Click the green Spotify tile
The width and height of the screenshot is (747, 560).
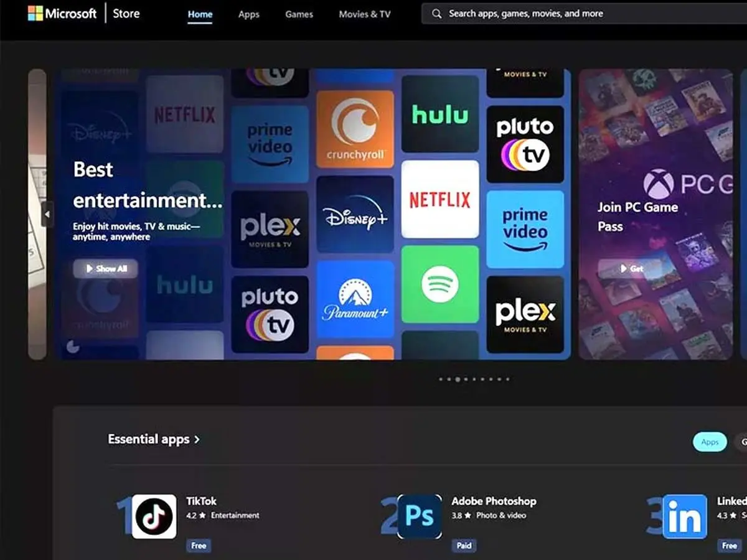440,284
